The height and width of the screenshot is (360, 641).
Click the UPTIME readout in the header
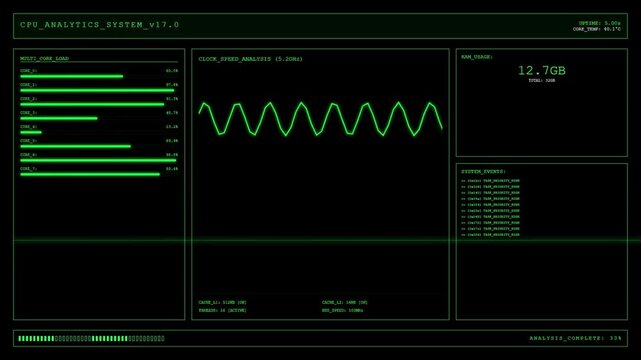point(599,23)
